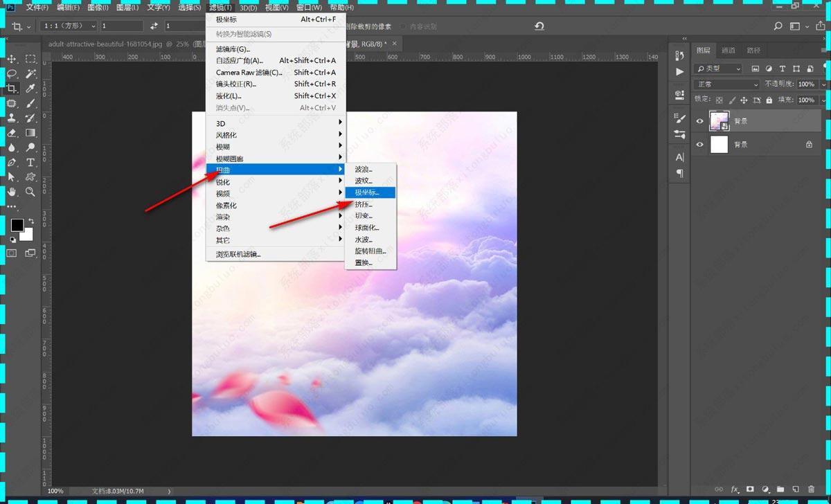Open the blend mode 正常 dropdown
The height and width of the screenshot is (504, 831).
726,84
